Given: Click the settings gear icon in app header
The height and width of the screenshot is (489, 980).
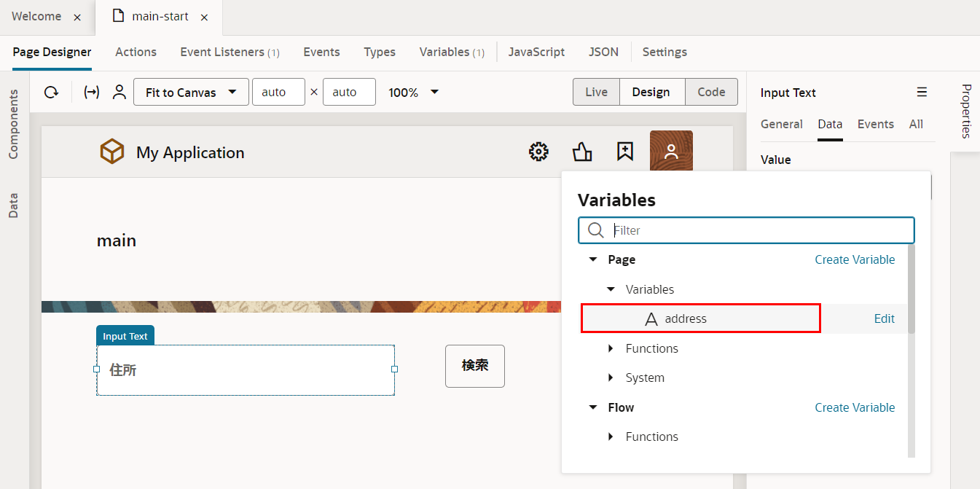Looking at the screenshot, I should [538, 152].
